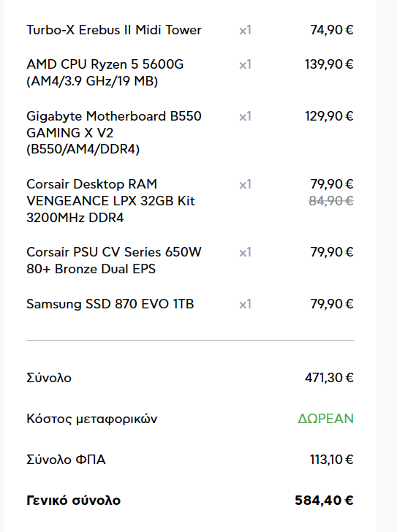
Task: Click the 139,90 € Ryzen price
Action: (x=329, y=64)
